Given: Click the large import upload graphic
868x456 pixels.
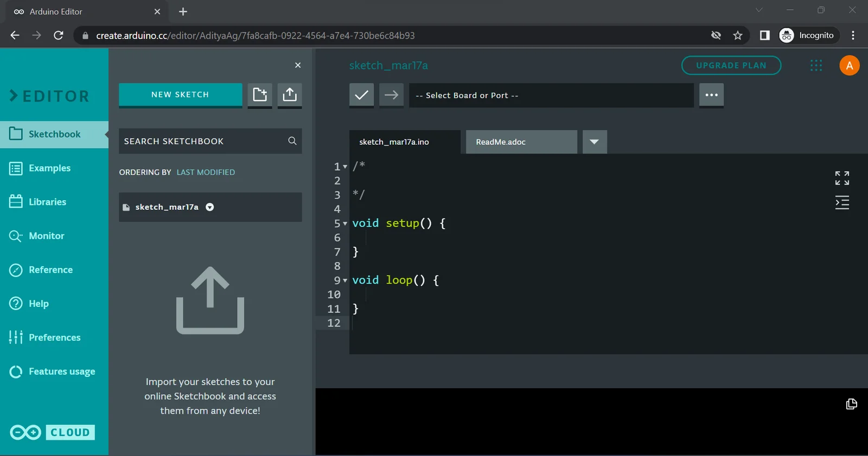Looking at the screenshot, I should 210,300.
